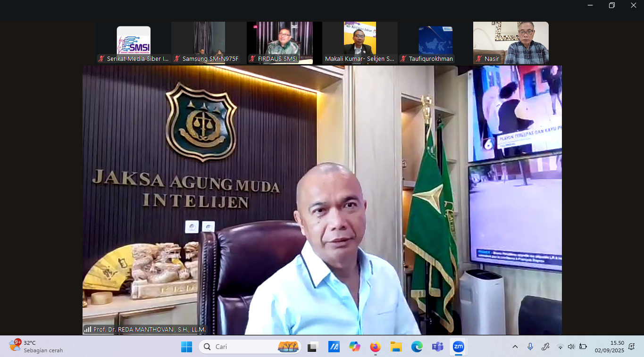Expand the hidden system tray icons chevron
This screenshot has width=644, height=357.
tap(515, 347)
